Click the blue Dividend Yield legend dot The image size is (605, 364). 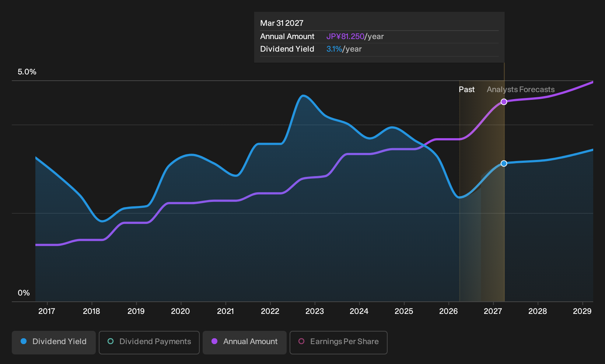[x=24, y=342]
